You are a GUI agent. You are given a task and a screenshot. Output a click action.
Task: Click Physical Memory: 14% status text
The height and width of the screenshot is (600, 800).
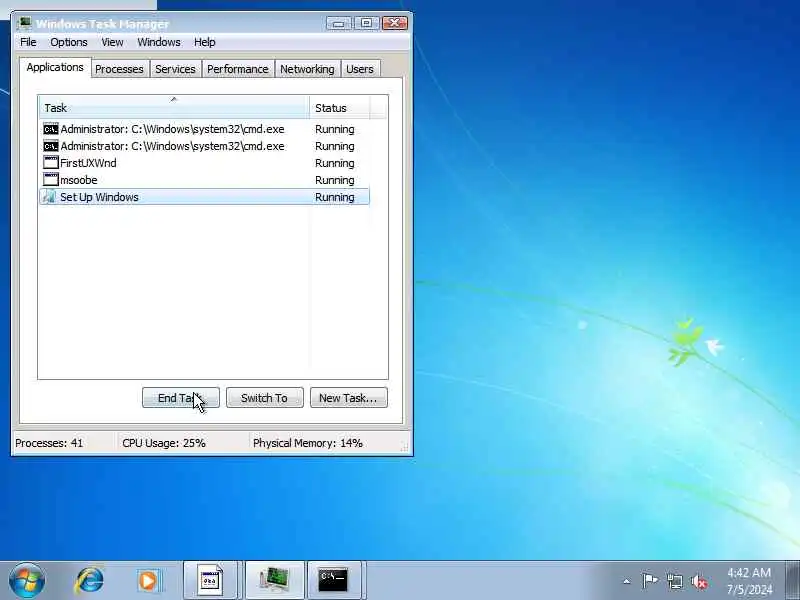click(x=308, y=443)
